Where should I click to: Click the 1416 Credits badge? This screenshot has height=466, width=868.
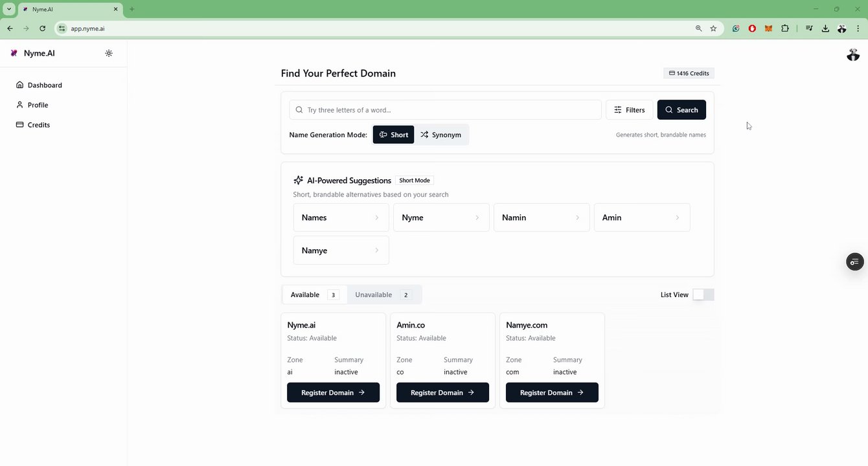689,73
